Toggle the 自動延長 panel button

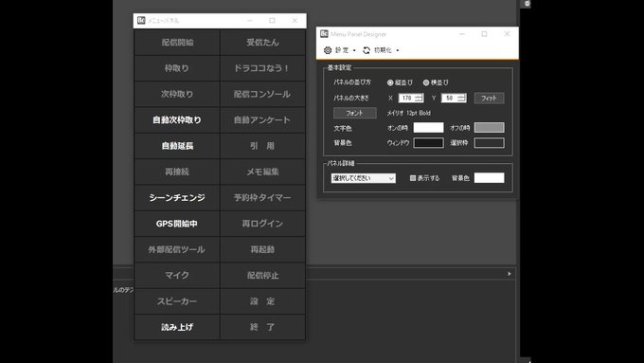point(177,146)
